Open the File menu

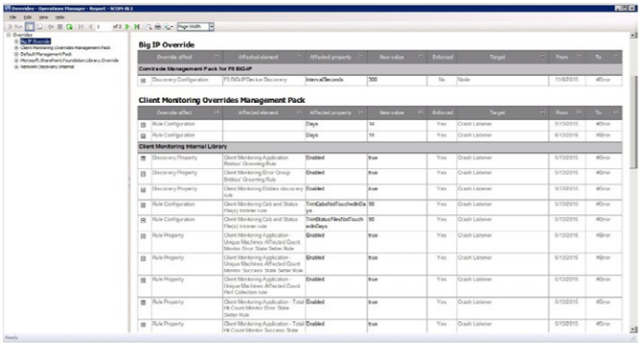pos(13,18)
